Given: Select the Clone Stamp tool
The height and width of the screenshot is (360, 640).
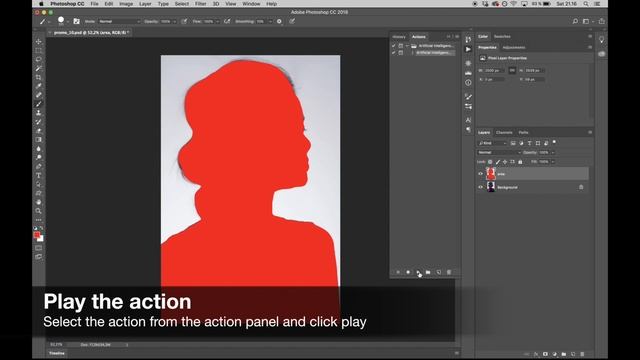Looking at the screenshot, I should pyautogui.click(x=39, y=113).
